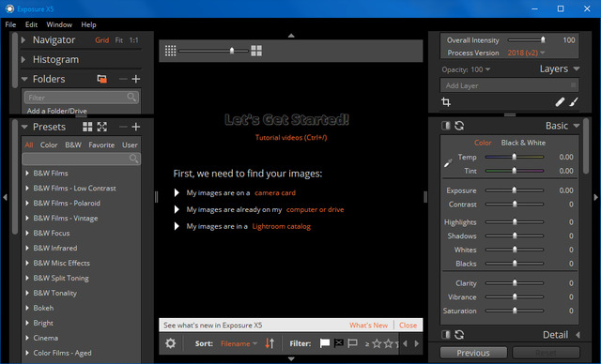
Task: Expand the B&W Films preset group
Action: pyautogui.click(x=27, y=173)
